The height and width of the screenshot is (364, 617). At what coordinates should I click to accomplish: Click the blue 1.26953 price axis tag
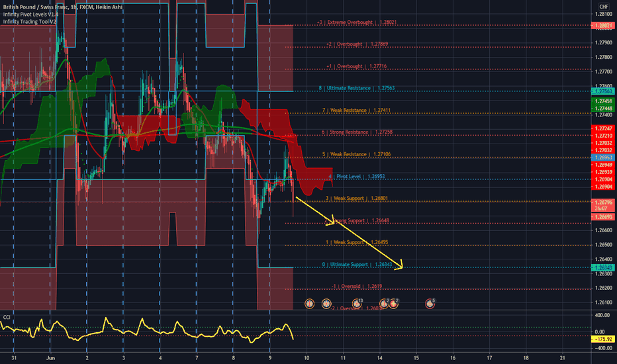(x=603, y=158)
